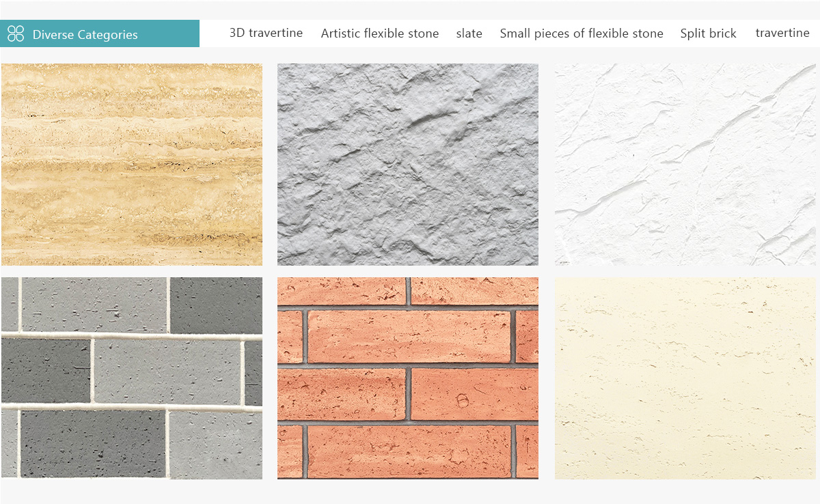Viewport: 820px width, 504px height.
Task: View the cream travertine sample image
Action: (x=685, y=378)
